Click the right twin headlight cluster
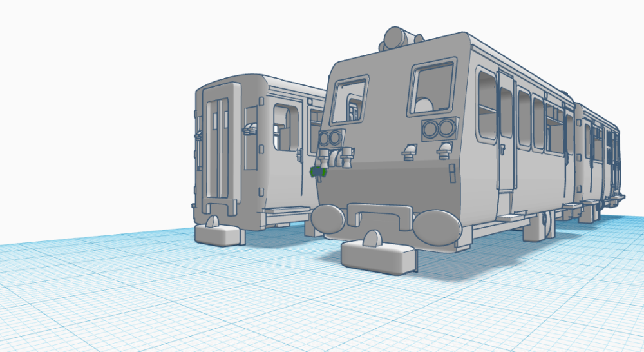This screenshot has height=352, width=644. point(439,129)
